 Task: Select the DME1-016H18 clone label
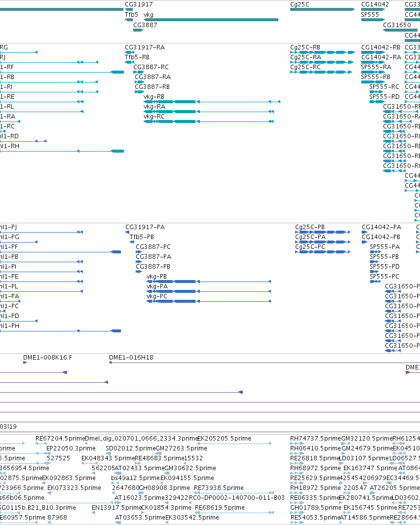[x=131, y=358]
